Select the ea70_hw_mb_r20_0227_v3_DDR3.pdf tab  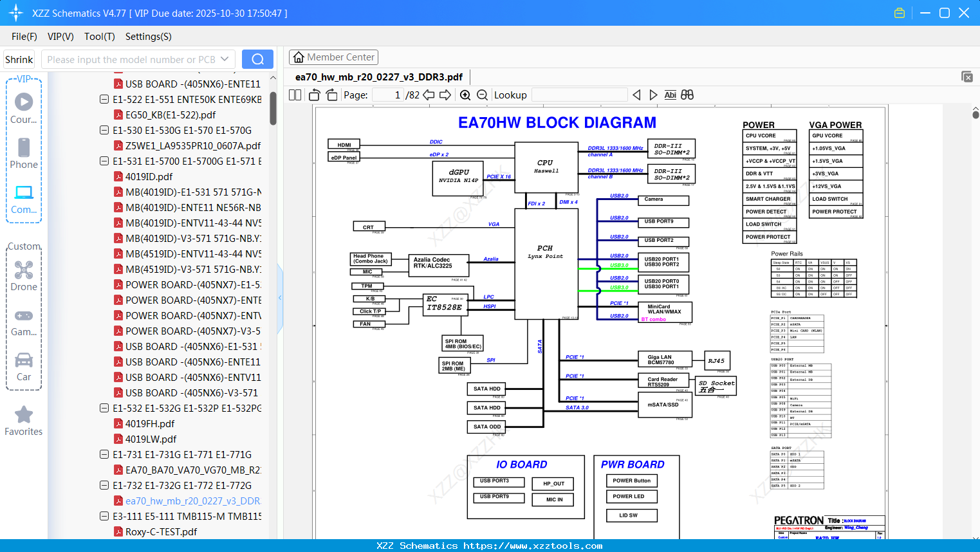[x=379, y=77]
